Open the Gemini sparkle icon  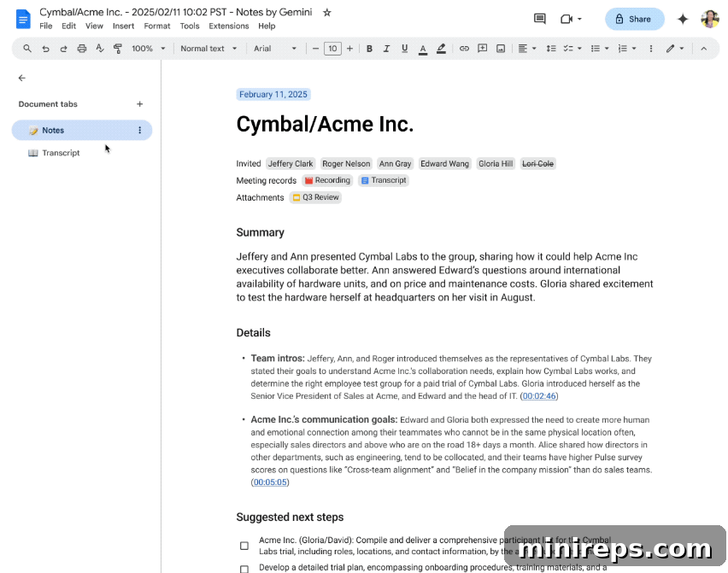click(683, 19)
